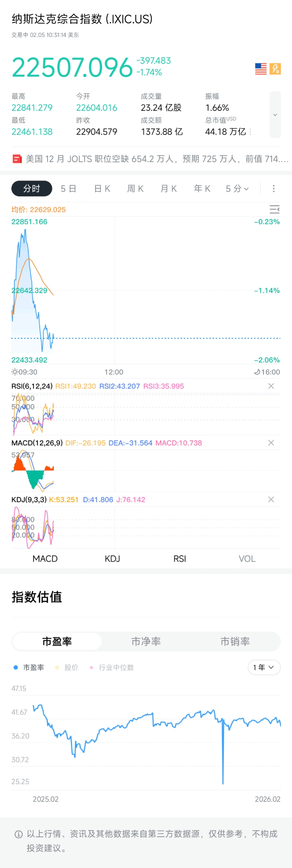Screen dimensions: 292x868
Task: Enable the VOL indicator button
Action: [x=247, y=559]
